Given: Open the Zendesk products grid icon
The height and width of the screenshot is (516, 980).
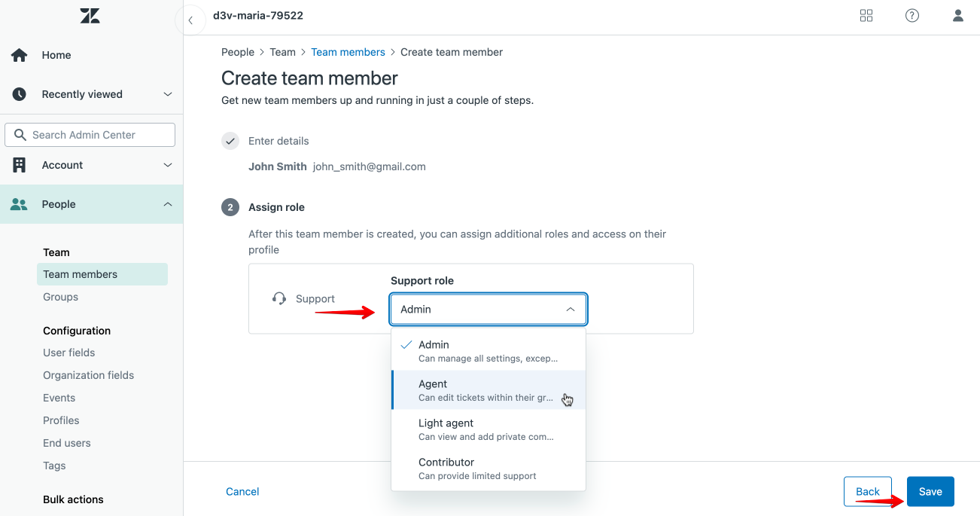Looking at the screenshot, I should tap(866, 16).
